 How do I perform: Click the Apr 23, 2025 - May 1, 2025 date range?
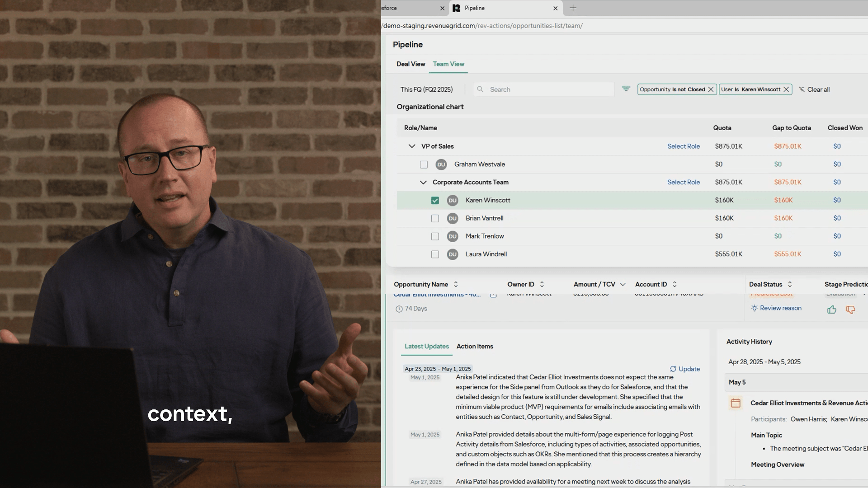[438, 369]
